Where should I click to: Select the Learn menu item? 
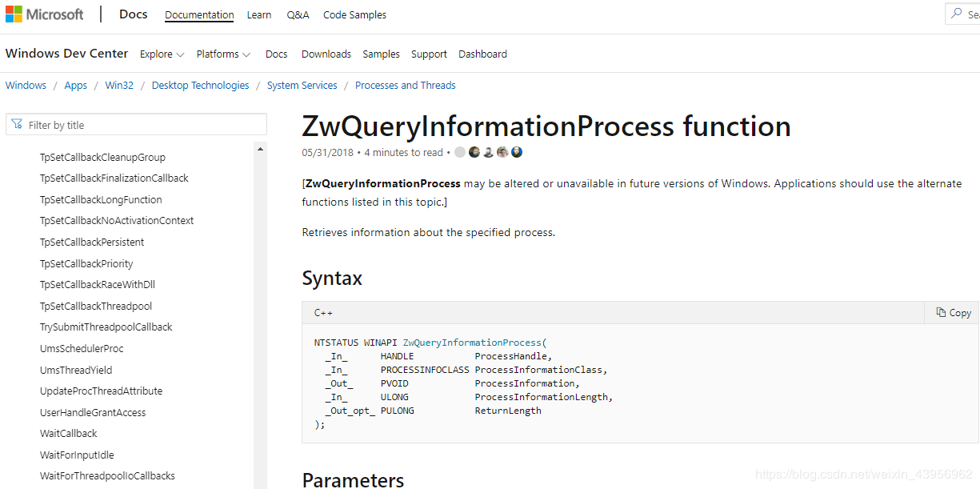[259, 14]
